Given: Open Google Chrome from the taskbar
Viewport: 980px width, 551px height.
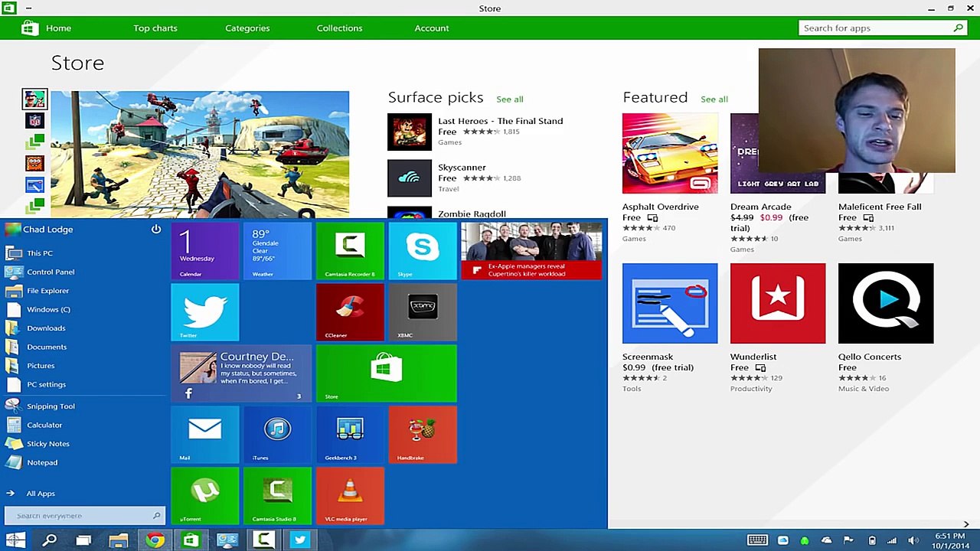Looking at the screenshot, I should [155, 540].
